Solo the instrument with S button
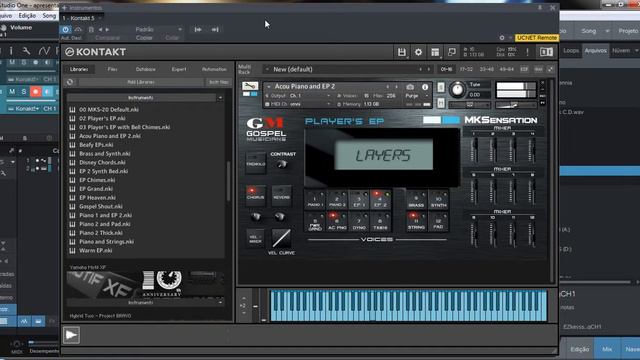 coord(441,87)
